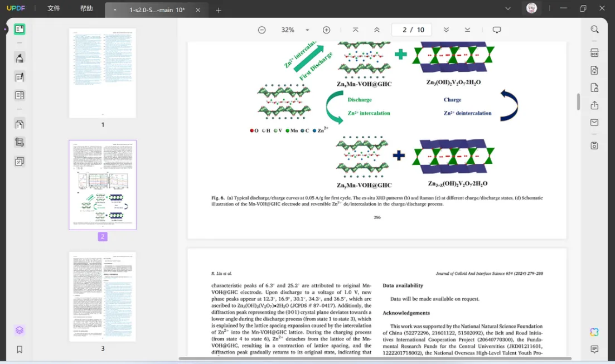This screenshot has height=364, width=615.
Task: Click the Save as other icon
Action: tap(594, 145)
